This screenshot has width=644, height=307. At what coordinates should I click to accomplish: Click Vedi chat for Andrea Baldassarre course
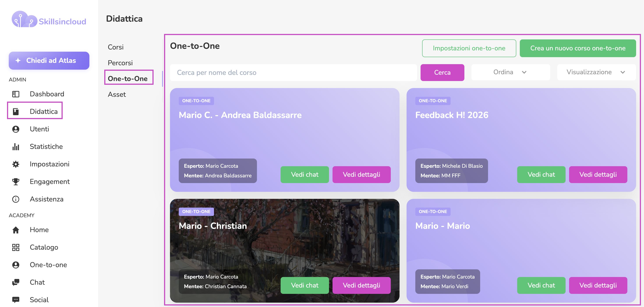[304, 175]
